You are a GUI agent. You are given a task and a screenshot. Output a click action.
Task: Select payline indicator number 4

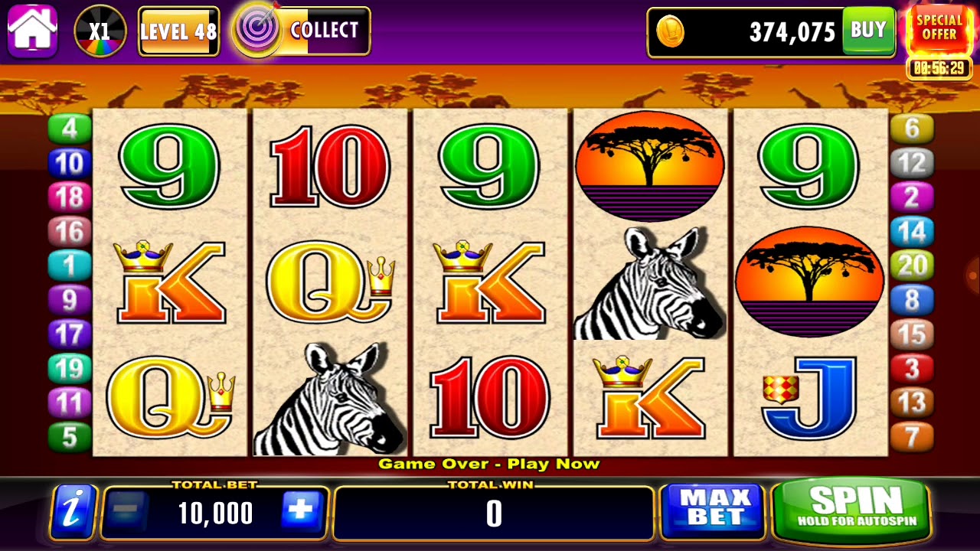(x=70, y=128)
